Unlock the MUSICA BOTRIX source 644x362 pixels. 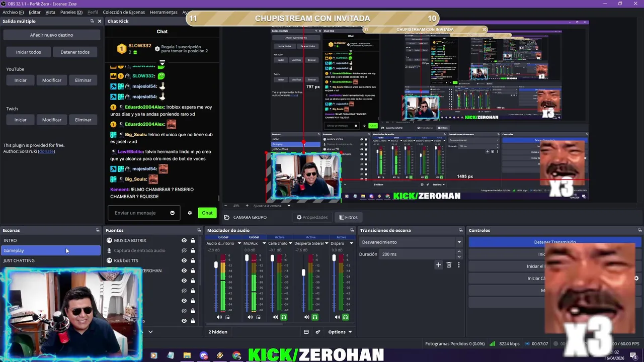193,240
